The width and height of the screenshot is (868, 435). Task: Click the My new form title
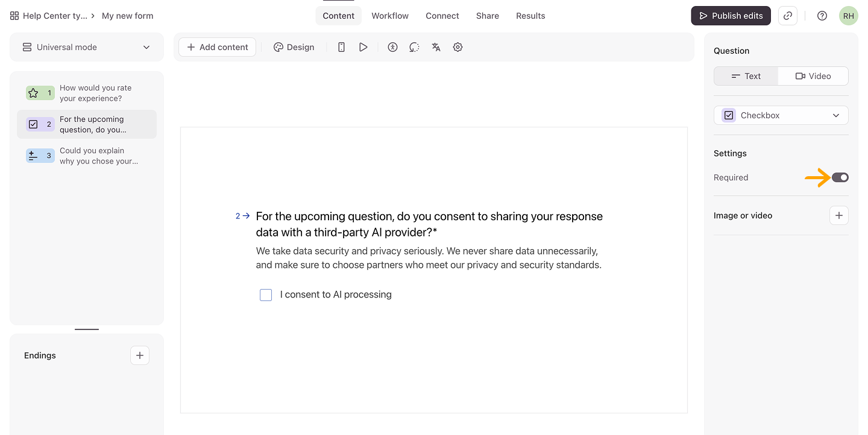pos(128,16)
